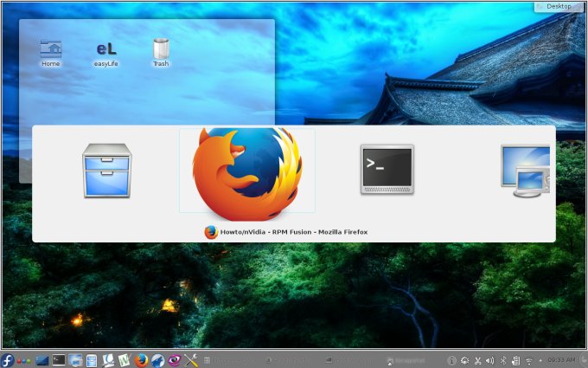Open the easyLife desktop icon

click(106, 54)
